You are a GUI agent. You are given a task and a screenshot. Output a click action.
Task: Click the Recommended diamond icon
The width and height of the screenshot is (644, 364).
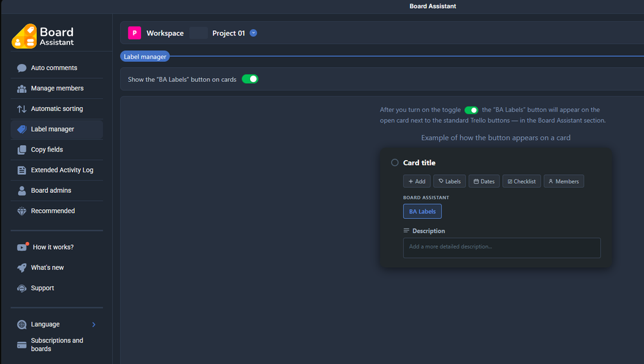tap(22, 211)
